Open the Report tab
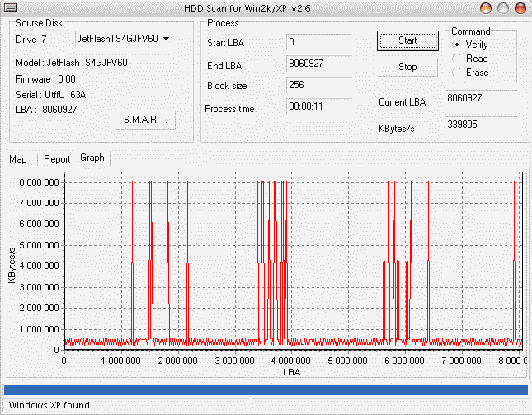Screen dimensions: 532x415 coord(57,158)
